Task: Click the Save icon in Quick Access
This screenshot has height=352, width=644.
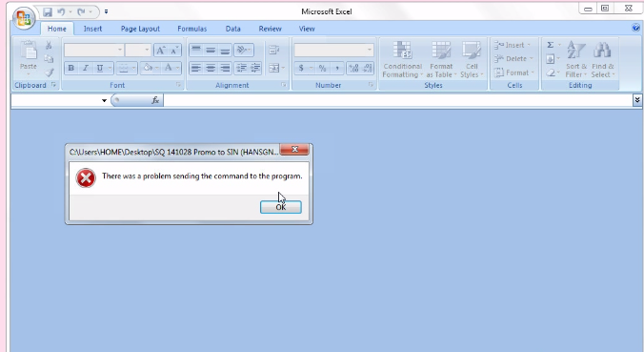Action: pos(48,12)
